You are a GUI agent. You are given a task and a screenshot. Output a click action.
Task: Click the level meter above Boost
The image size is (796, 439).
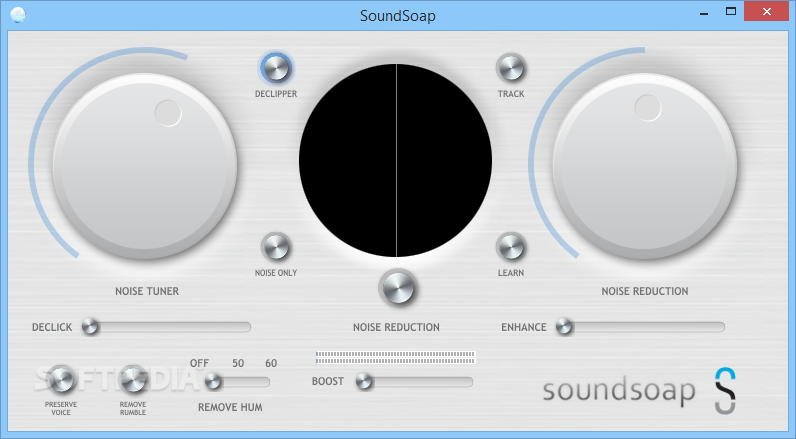point(395,357)
